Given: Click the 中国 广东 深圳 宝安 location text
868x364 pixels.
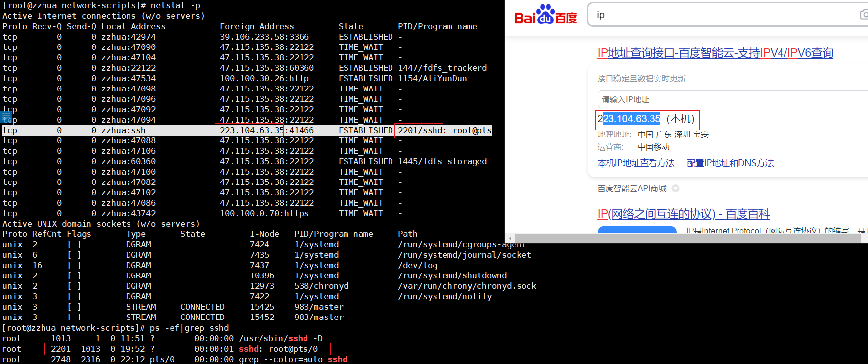Looking at the screenshot, I should pyautogui.click(x=673, y=135).
